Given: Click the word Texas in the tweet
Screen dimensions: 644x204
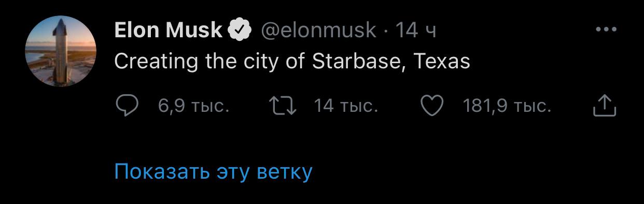Looking at the screenshot, I should 442,62.
